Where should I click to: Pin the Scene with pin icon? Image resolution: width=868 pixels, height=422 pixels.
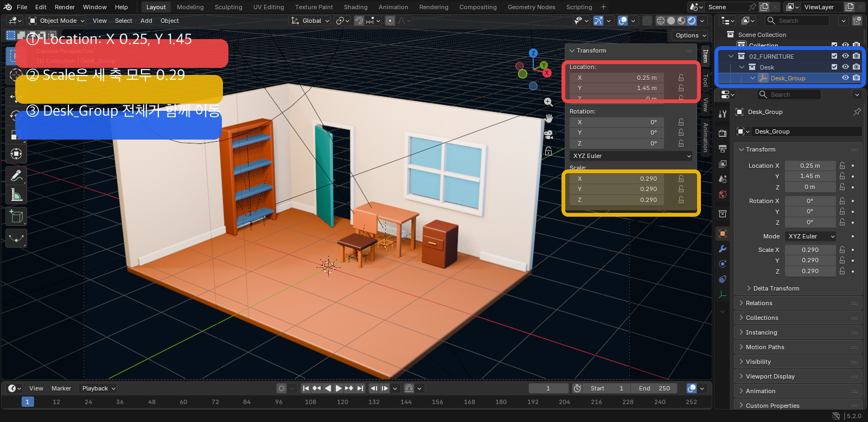[752, 7]
